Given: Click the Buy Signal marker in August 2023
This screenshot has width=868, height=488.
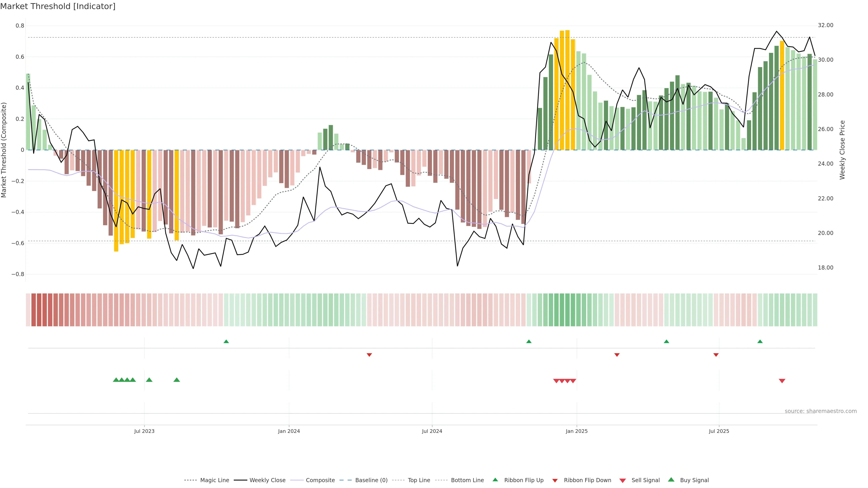Looking at the screenshot, I should coord(177,380).
